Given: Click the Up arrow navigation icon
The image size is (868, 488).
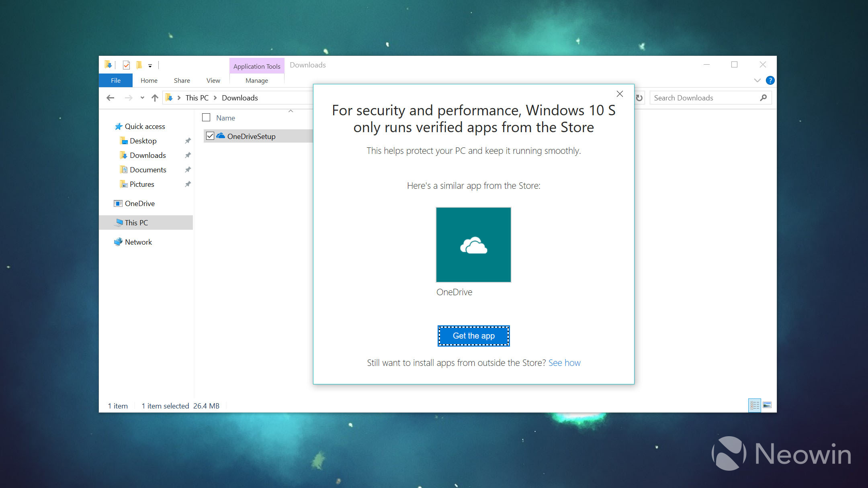Looking at the screenshot, I should pyautogui.click(x=155, y=98).
